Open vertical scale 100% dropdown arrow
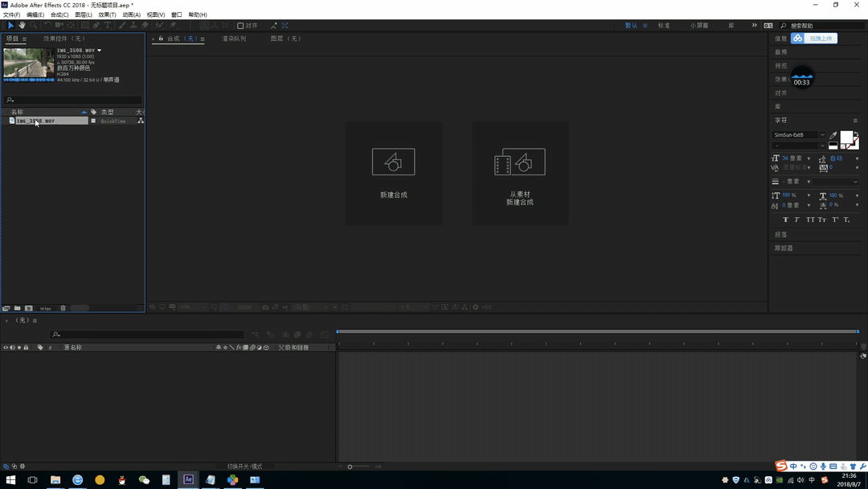The height and width of the screenshot is (489, 868). tap(809, 195)
